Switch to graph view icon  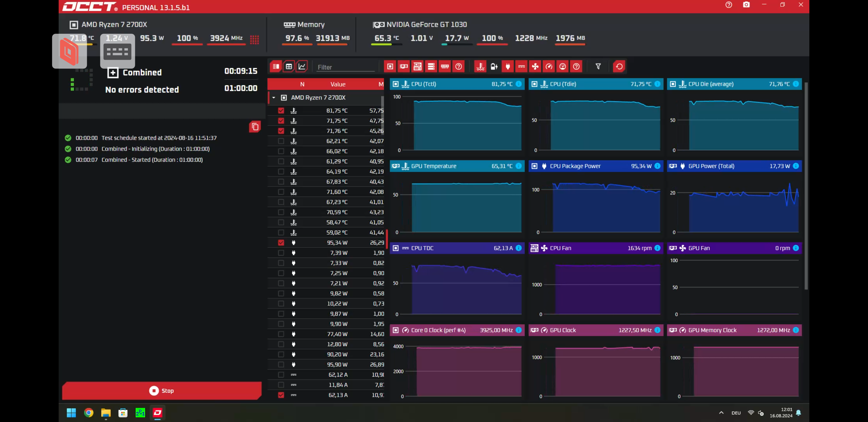coord(302,66)
